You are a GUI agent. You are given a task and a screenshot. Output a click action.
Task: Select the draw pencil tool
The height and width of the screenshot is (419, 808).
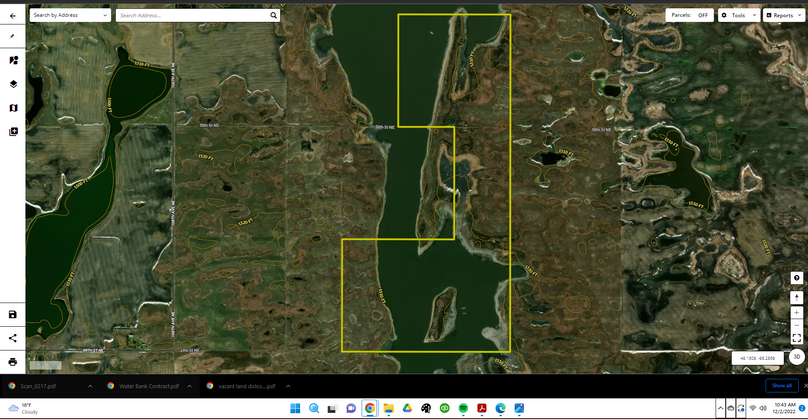(x=13, y=36)
